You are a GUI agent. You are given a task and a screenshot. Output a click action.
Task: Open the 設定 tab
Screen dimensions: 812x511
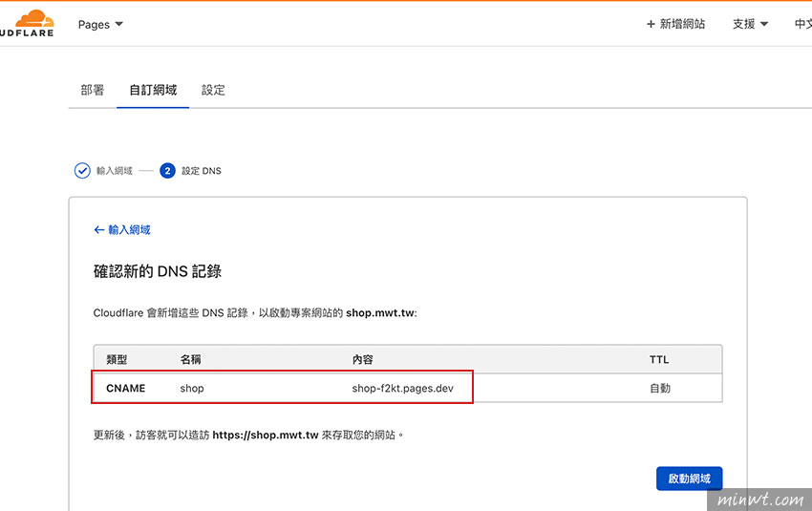pos(213,90)
